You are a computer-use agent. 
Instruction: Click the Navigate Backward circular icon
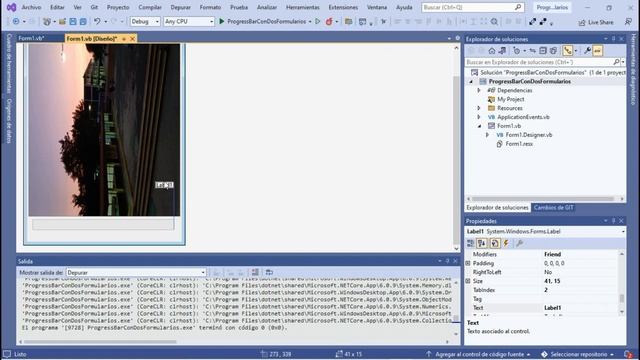point(16,22)
